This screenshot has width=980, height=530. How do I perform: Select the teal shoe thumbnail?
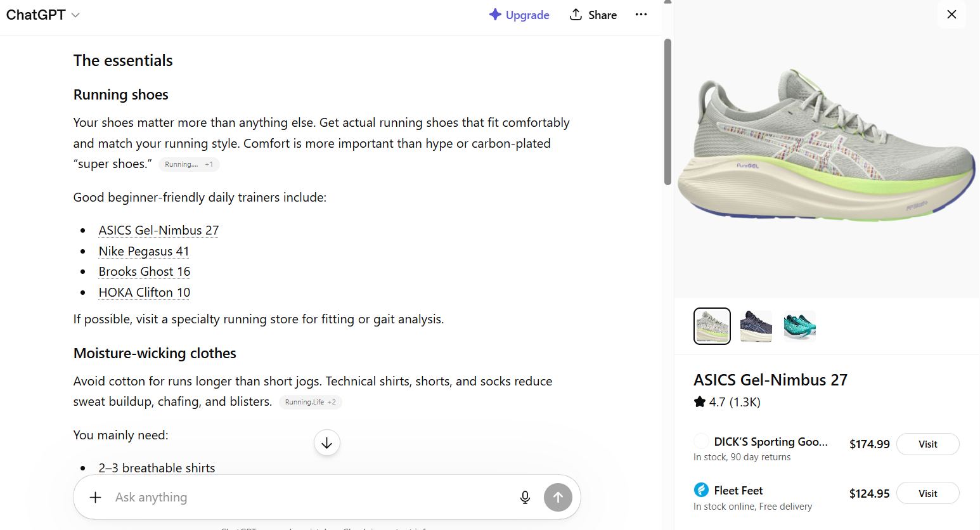pos(799,326)
